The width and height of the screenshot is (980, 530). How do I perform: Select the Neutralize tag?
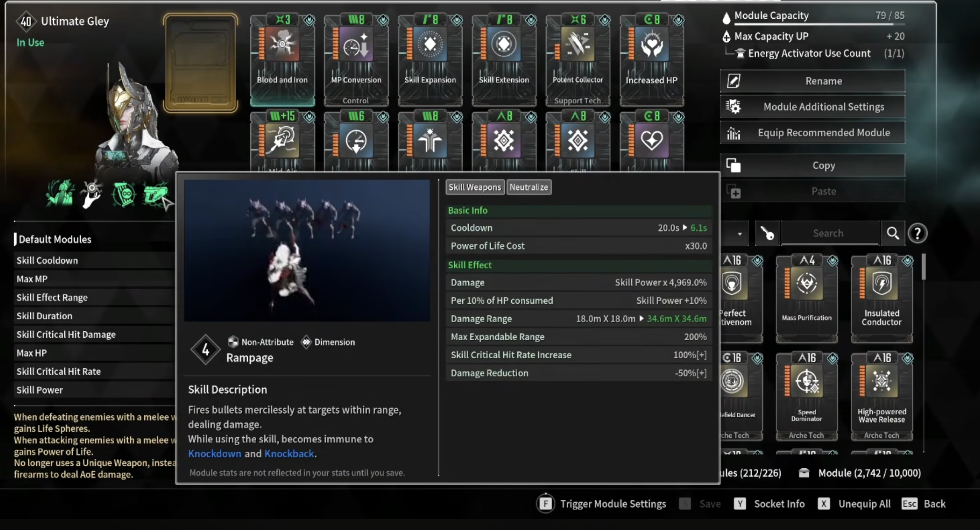[529, 187]
